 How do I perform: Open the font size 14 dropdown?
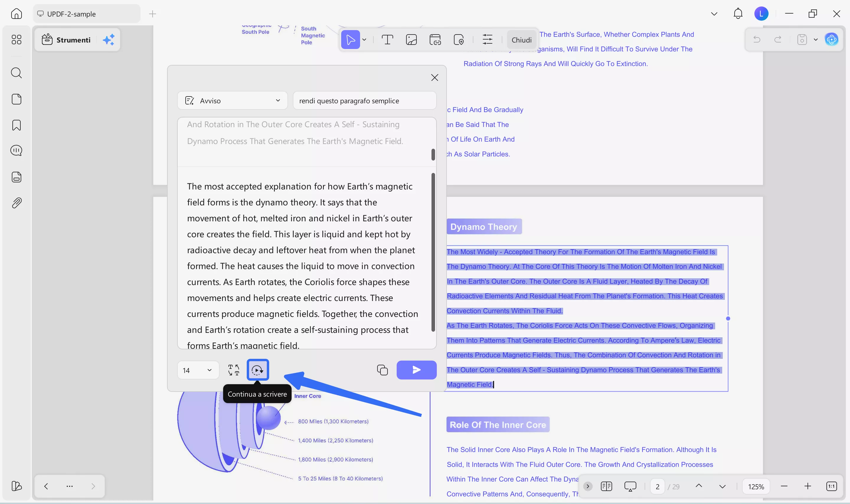198,370
